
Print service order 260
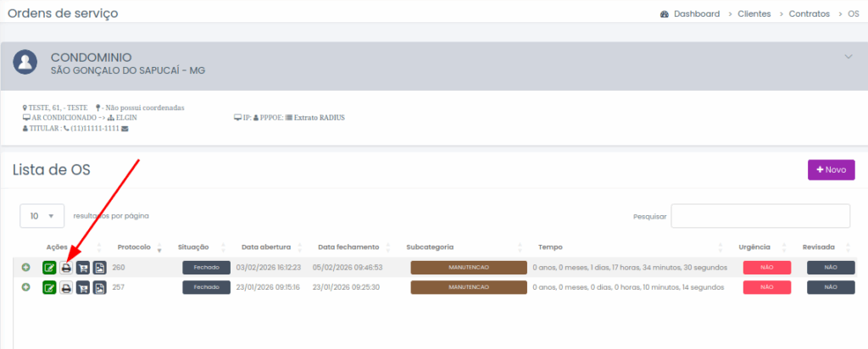click(x=66, y=268)
